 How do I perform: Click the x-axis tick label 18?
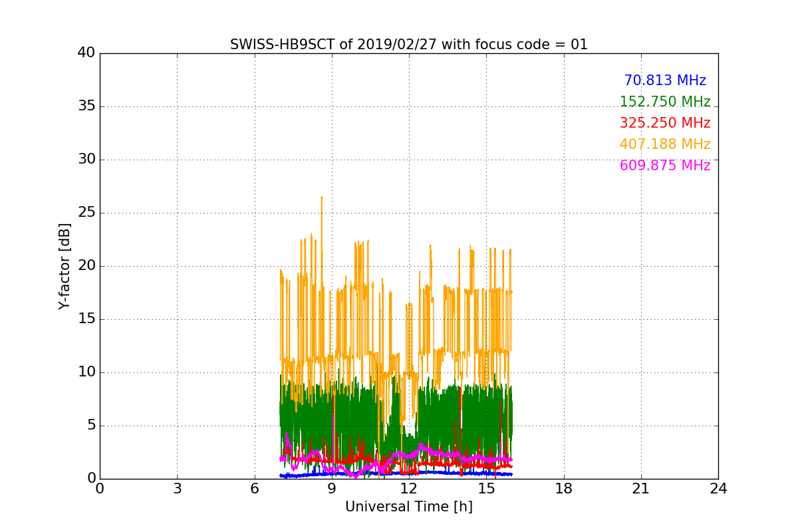(564, 488)
